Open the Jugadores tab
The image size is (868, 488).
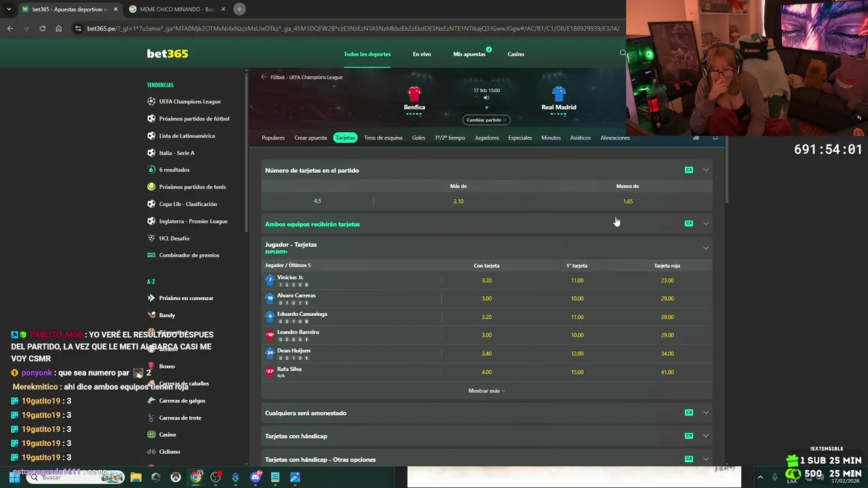click(x=487, y=138)
